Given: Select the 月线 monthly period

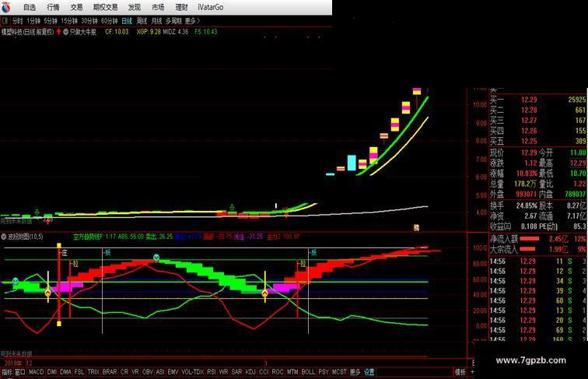Looking at the screenshot, I should click(x=156, y=21).
